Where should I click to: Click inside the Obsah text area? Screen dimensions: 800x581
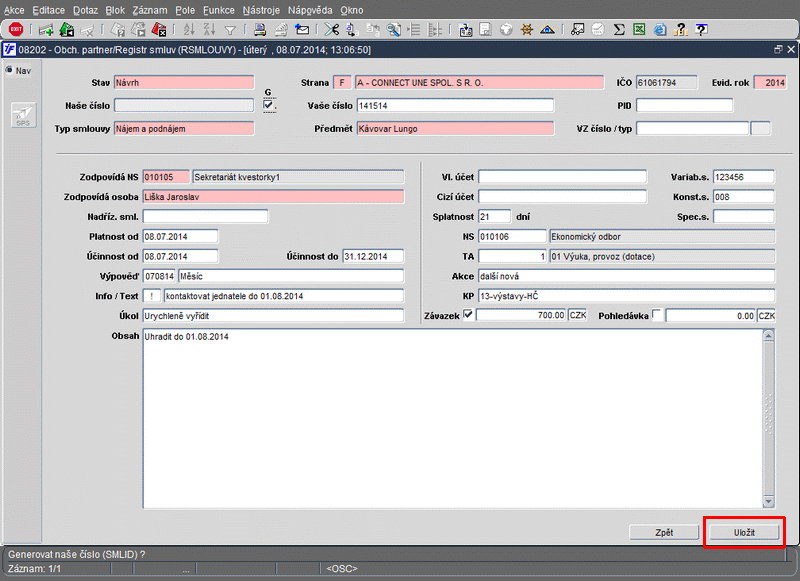tap(453, 418)
